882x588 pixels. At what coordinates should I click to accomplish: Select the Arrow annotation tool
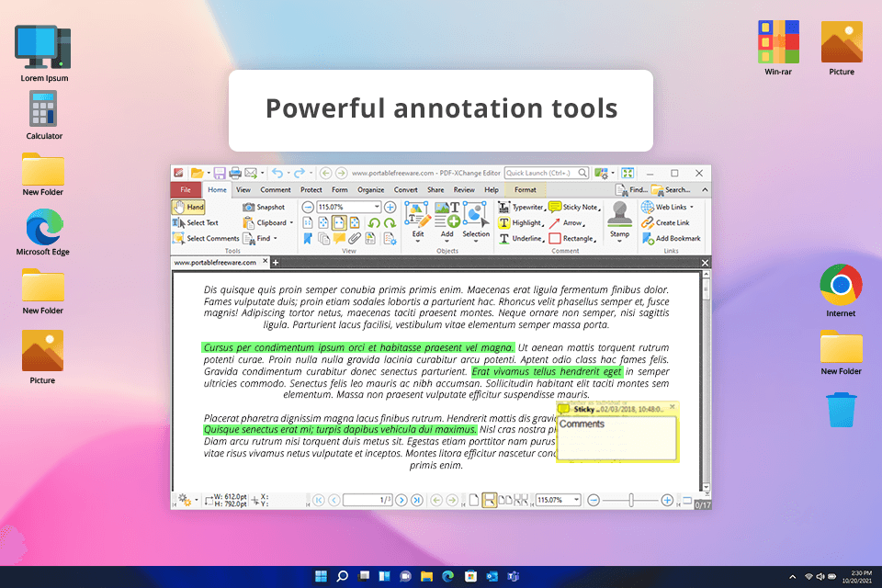pos(567,223)
